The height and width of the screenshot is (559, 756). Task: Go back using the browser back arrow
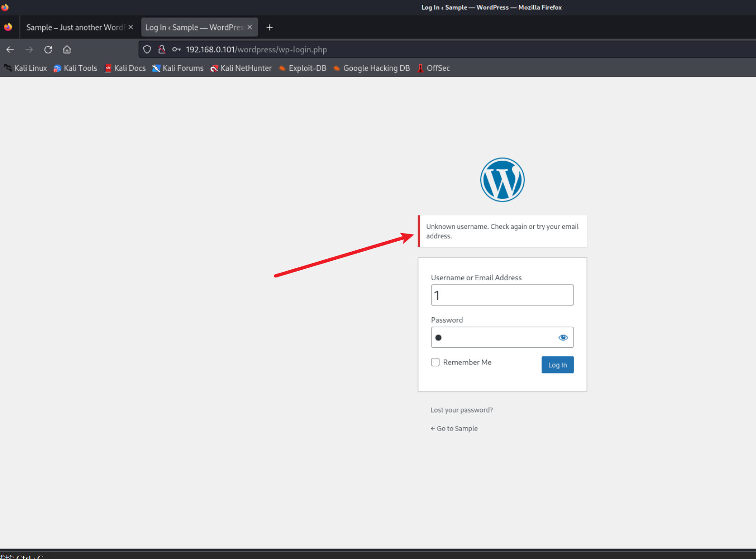pyautogui.click(x=10, y=49)
